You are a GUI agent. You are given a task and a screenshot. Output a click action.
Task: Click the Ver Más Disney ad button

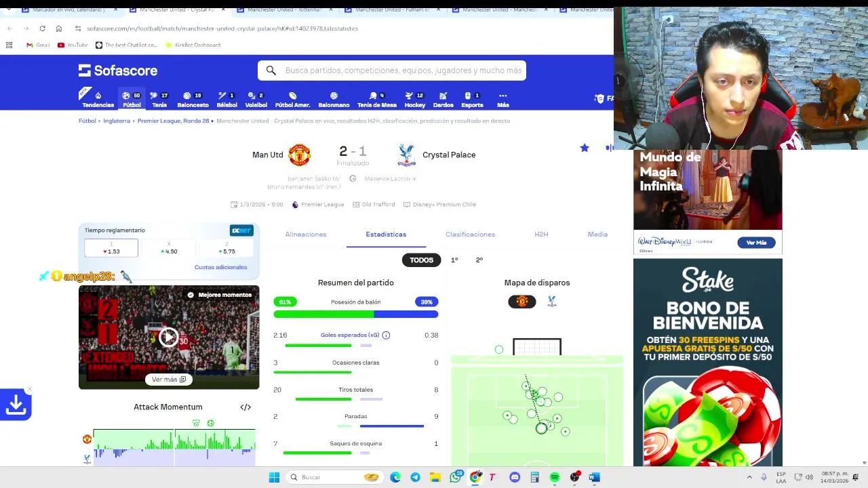[756, 243]
